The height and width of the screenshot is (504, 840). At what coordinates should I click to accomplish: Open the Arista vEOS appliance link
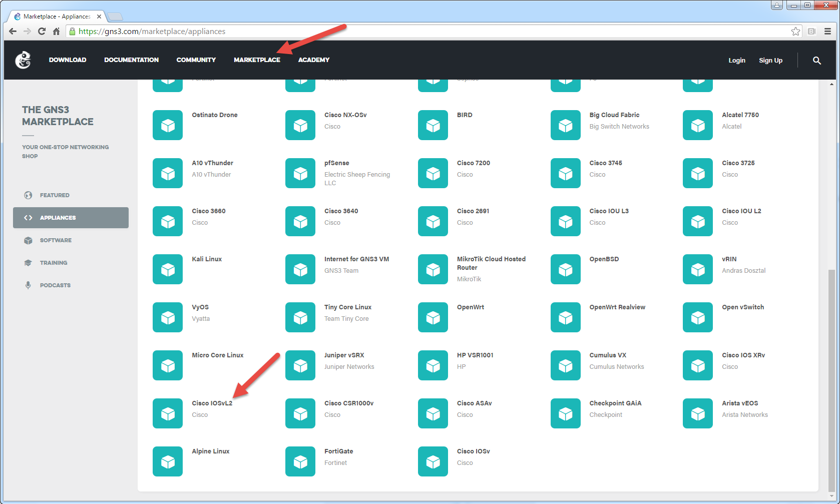coord(740,403)
